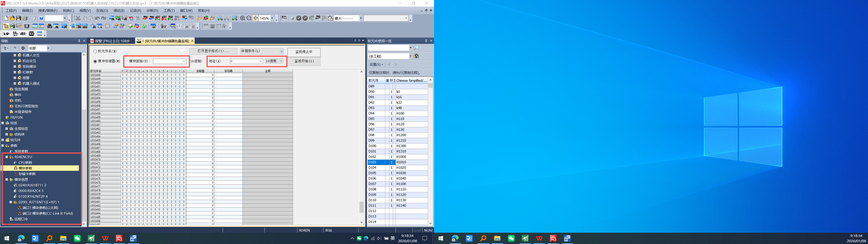The height and width of the screenshot is (244, 868).
Task: Click the 16-bit display format icon
Action: 15,34
